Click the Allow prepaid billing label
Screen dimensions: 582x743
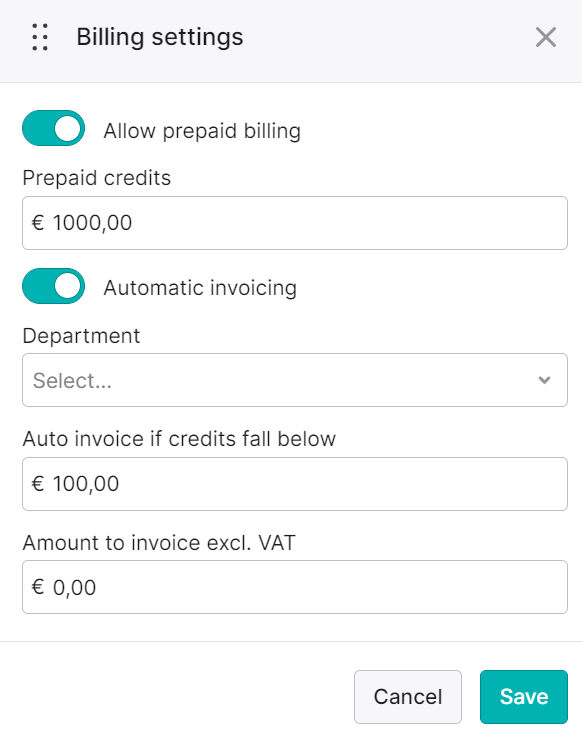pos(202,131)
